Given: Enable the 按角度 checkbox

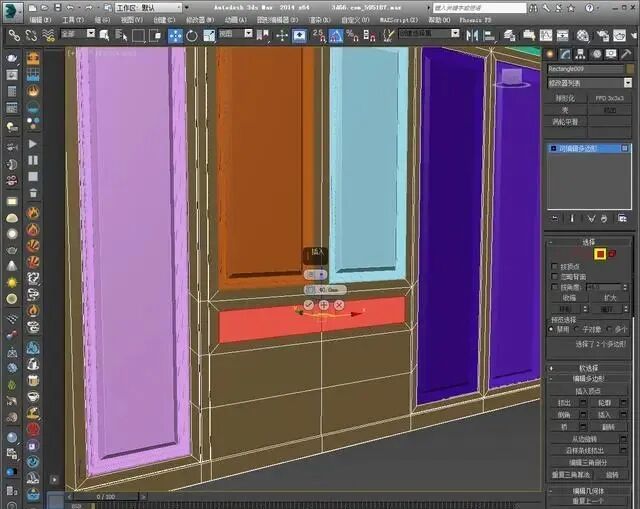Looking at the screenshot, I should (554, 287).
